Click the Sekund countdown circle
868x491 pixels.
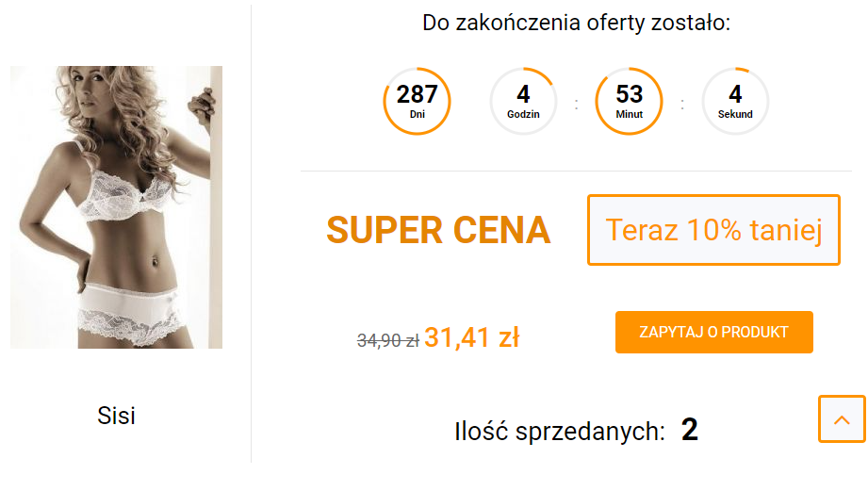(735, 101)
